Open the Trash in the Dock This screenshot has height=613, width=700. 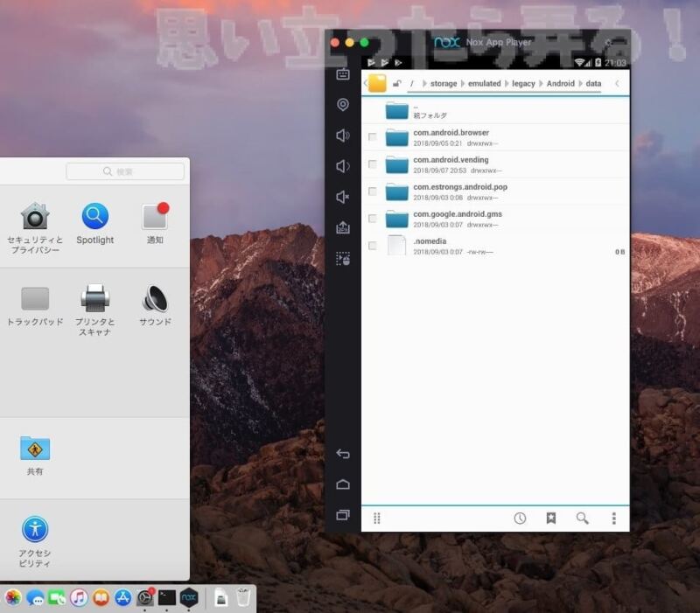coord(243,598)
